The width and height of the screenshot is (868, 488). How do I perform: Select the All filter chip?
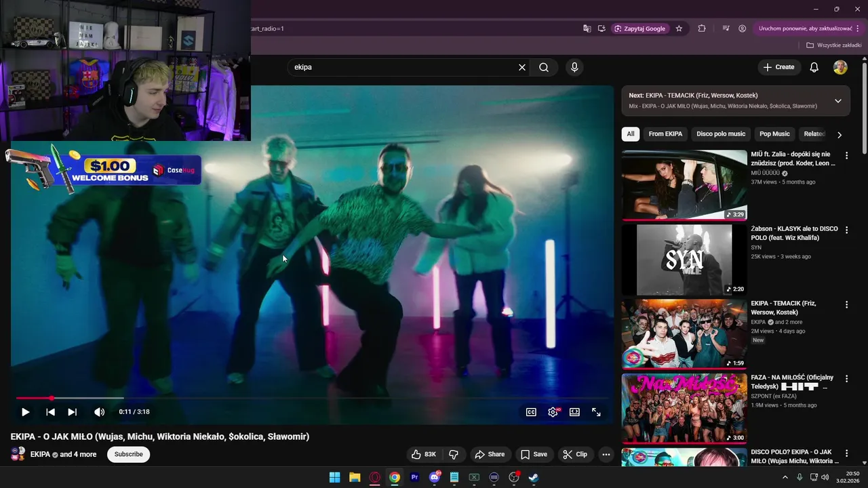[x=631, y=134]
